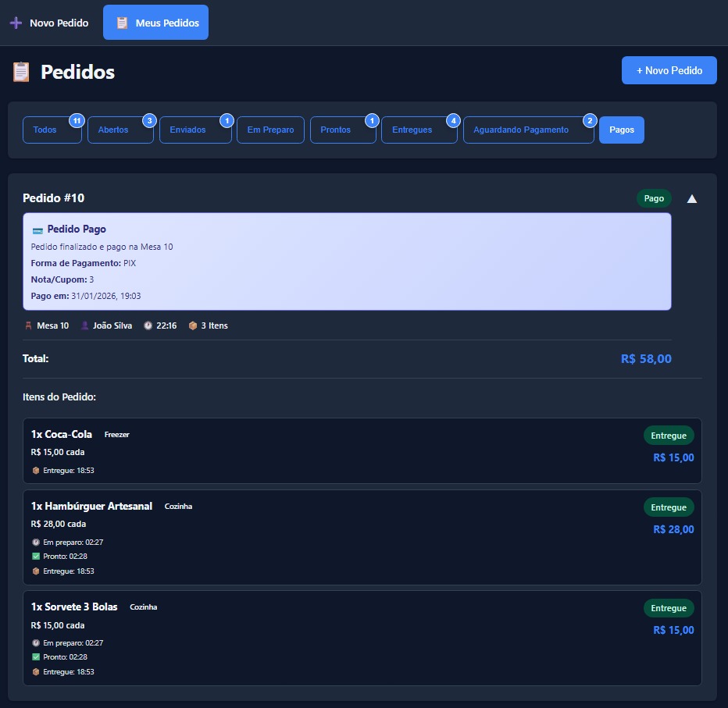Collapse Pedido #10 with the triangle arrow
The height and width of the screenshot is (708, 728).
tap(692, 198)
